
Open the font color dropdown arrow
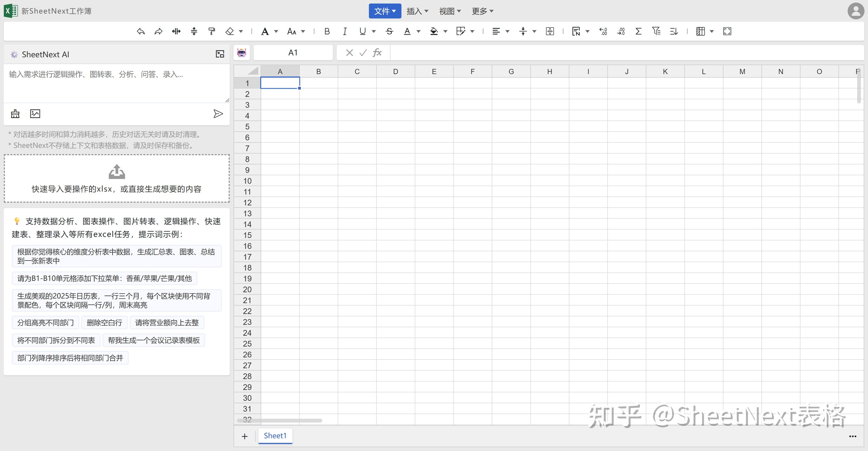(x=419, y=31)
